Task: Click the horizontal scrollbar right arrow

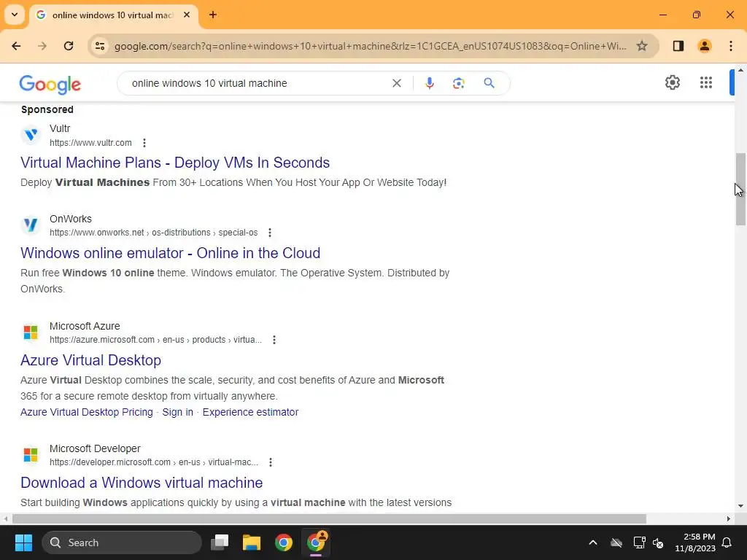Action: [x=729, y=518]
